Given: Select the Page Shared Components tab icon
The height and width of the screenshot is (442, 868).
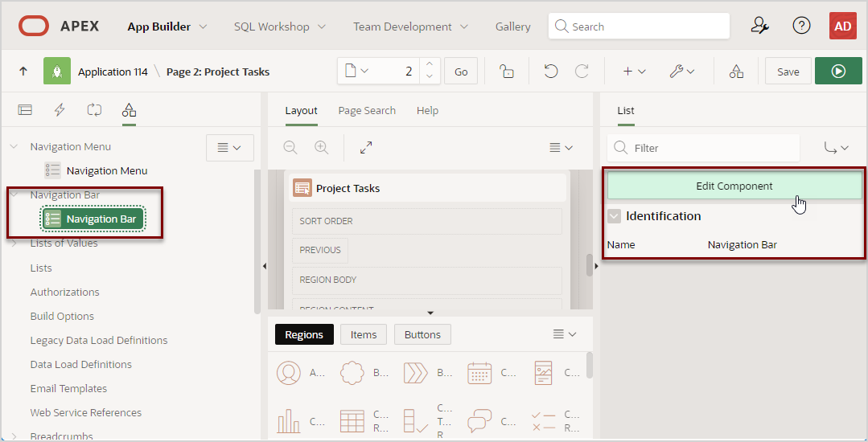Looking at the screenshot, I should [129, 110].
